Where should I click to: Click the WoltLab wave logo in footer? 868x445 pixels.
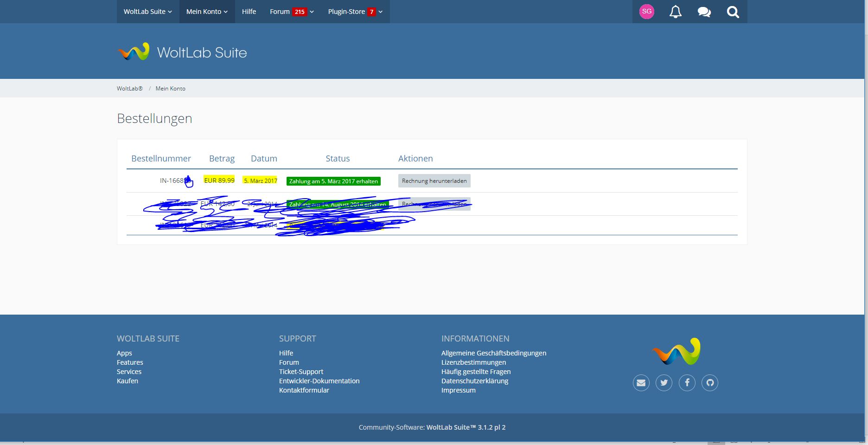pos(676,351)
